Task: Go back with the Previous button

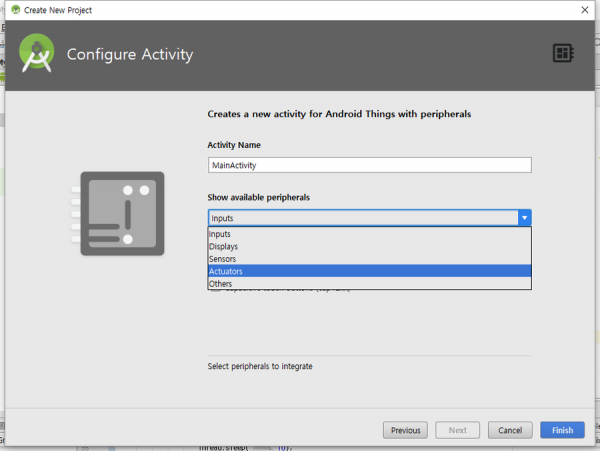Action: click(405, 430)
